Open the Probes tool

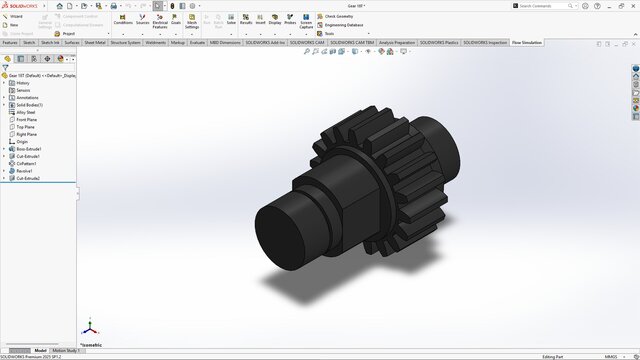click(290, 20)
